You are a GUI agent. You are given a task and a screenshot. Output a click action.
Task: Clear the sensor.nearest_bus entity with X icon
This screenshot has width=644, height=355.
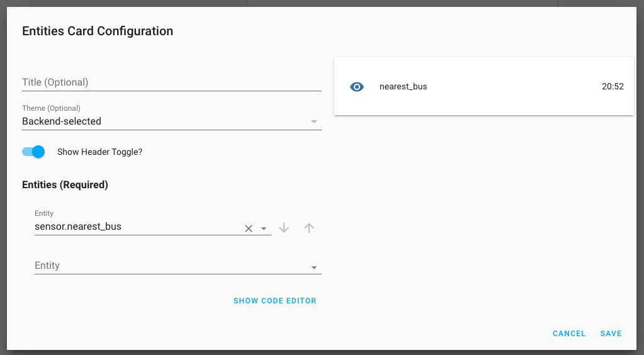[249, 228]
